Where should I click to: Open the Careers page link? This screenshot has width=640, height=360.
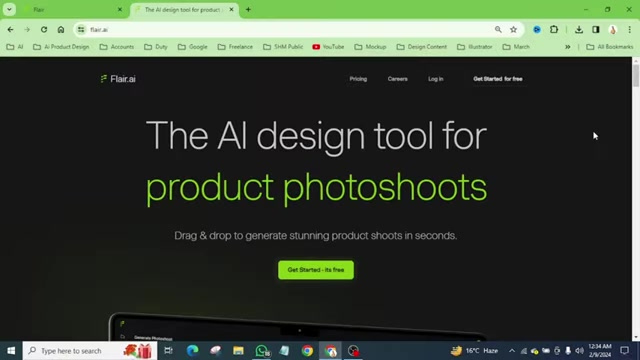[x=398, y=79]
